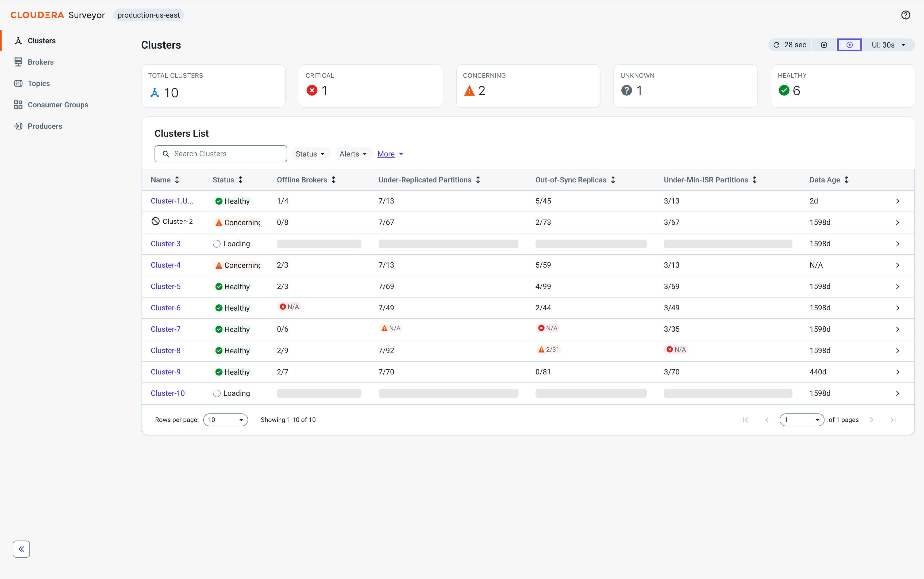
Task: Click the refresh icon beside 28 sec
Action: click(776, 45)
